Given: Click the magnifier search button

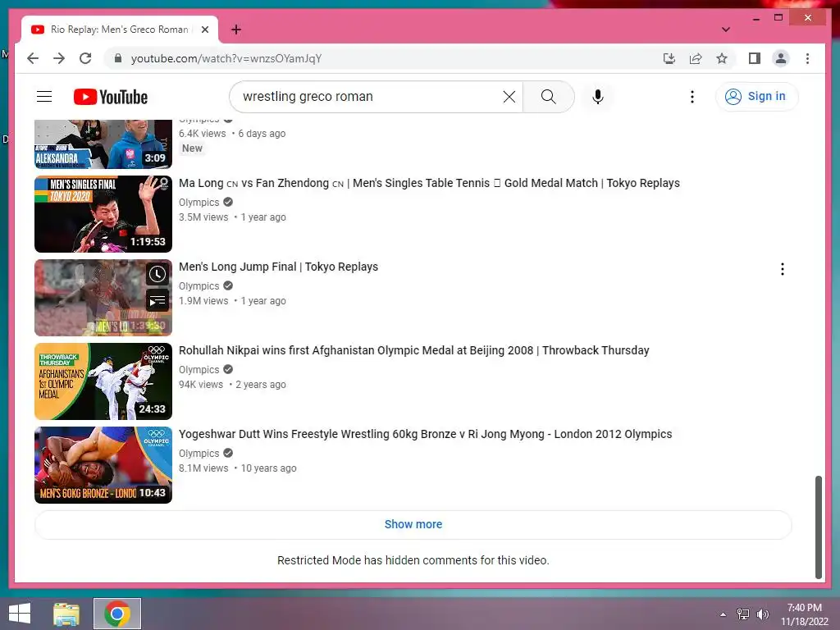Looking at the screenshot, I should [x=548, y=97].
